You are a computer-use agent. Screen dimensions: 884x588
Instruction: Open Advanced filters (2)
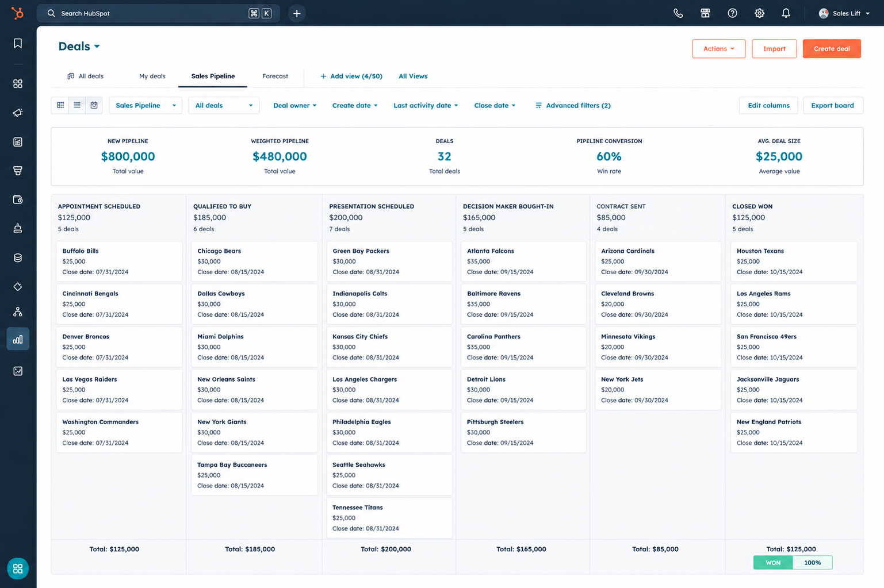click(x=573, y=106)
